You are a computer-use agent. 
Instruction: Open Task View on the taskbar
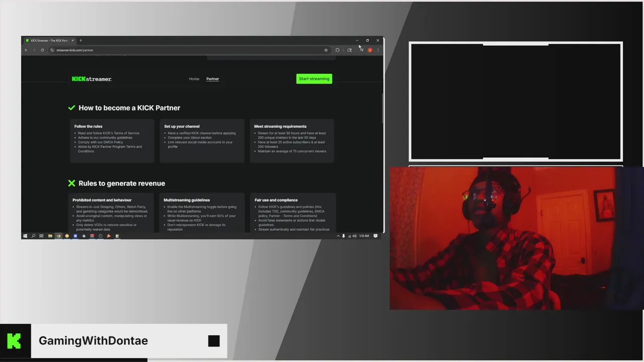coord(41,236)
